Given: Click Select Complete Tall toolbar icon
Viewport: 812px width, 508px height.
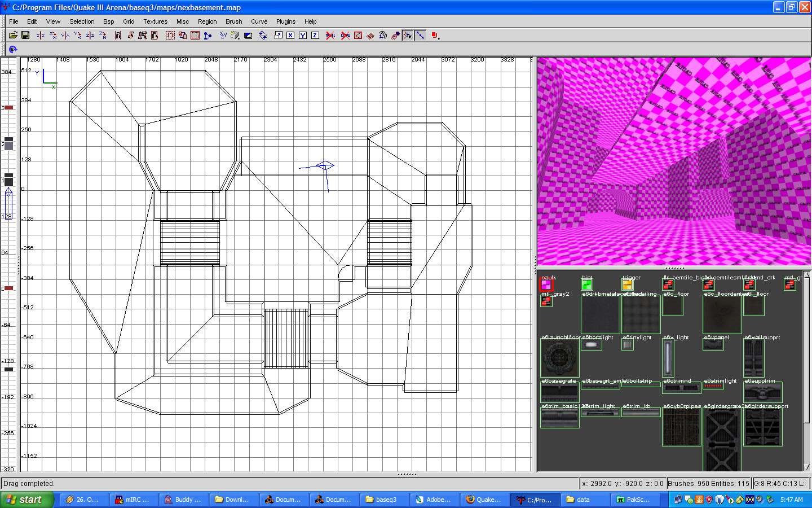Looking at the screenshot, I should 118,35.
